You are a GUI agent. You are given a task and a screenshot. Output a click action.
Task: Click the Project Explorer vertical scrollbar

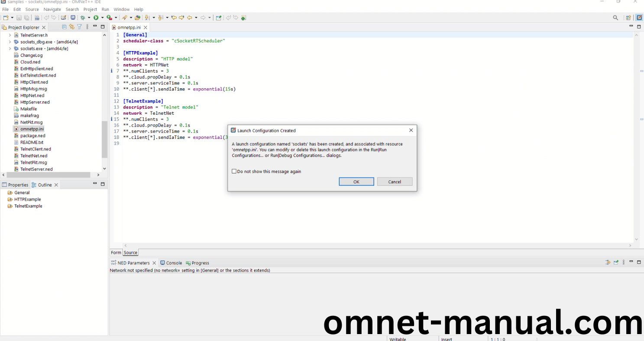pyautogui.click(x=104, y=138)
